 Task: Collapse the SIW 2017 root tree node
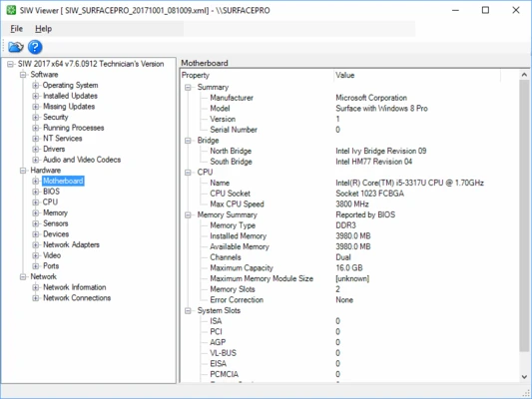point(11,64)
